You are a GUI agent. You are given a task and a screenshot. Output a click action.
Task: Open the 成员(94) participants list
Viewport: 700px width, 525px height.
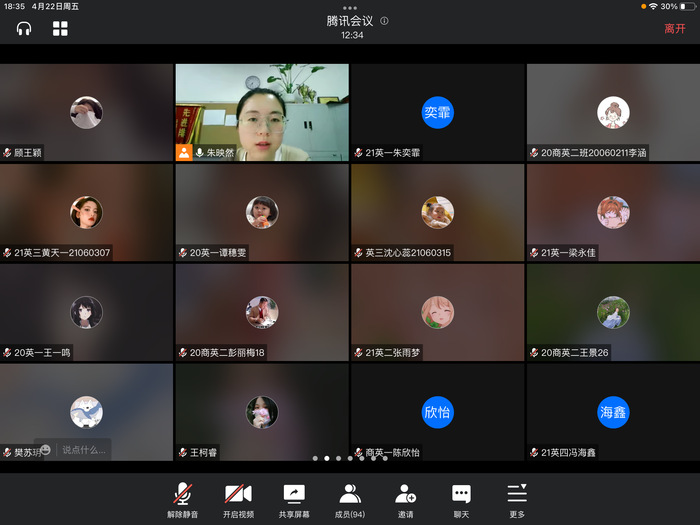point(350,500)
